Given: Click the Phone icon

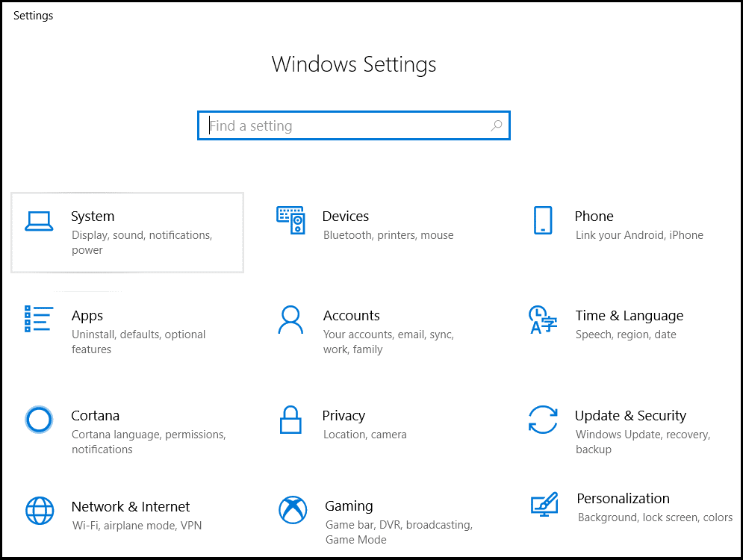Looking at the screenshot, I should [x=543, y=220].
